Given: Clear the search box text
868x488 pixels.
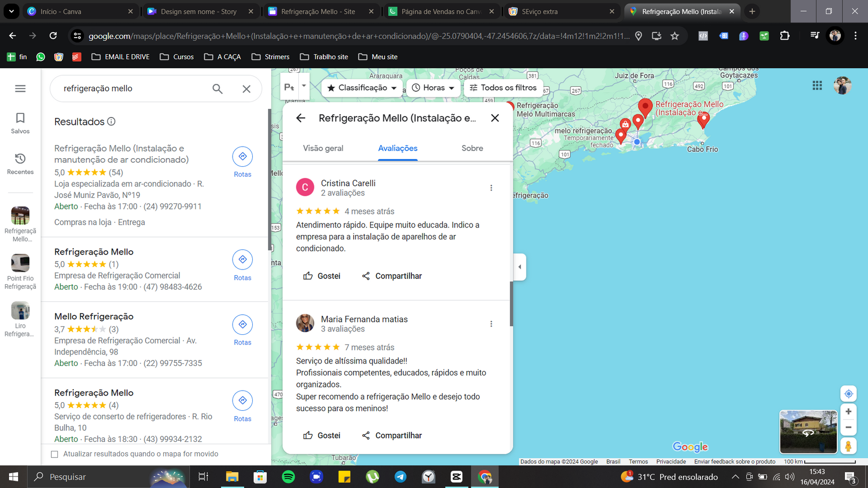Looking at the screenshot, I should pyautogui.click(x=246, y=89).
